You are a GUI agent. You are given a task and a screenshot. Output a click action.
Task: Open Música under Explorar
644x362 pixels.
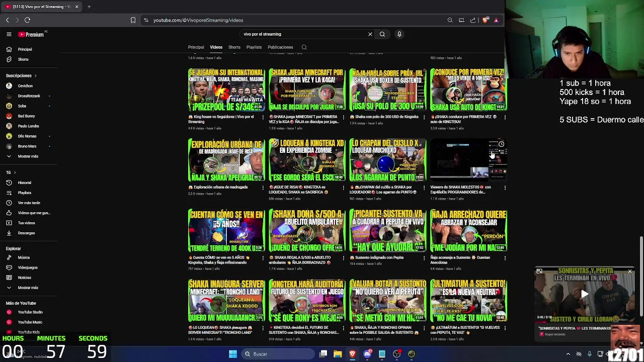24,257
